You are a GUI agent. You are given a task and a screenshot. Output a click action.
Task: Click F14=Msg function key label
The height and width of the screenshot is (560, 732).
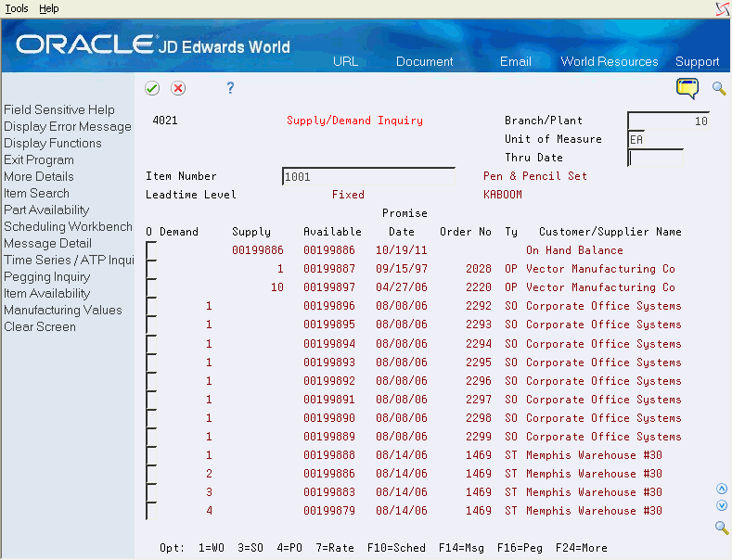click(461, 548)
